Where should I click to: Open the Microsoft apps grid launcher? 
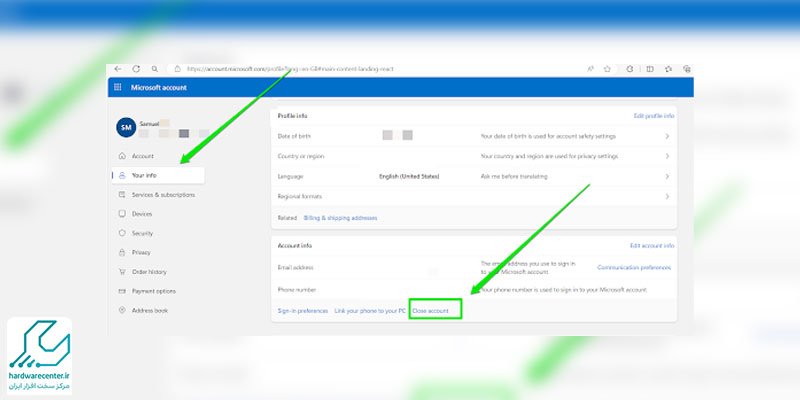[118, 87]
